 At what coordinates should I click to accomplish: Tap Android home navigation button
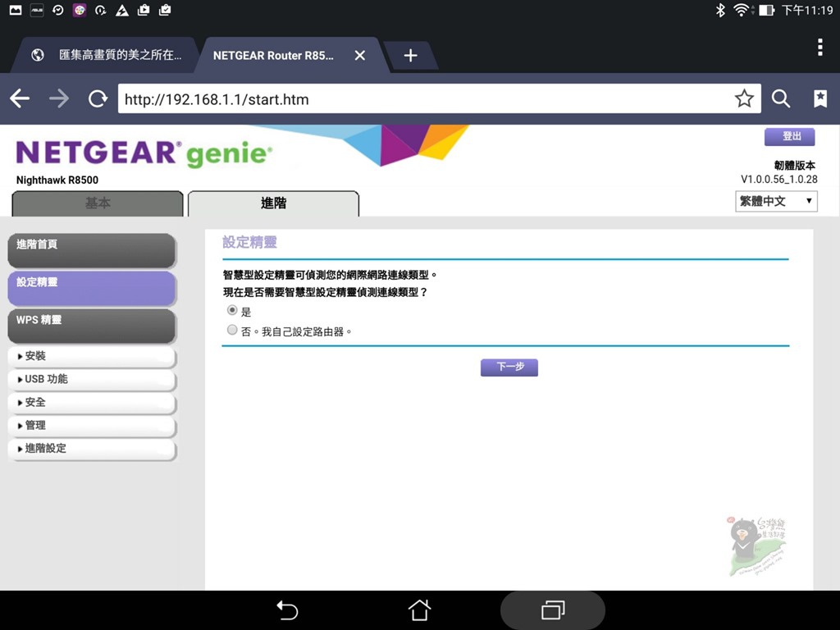coord(419,609)
